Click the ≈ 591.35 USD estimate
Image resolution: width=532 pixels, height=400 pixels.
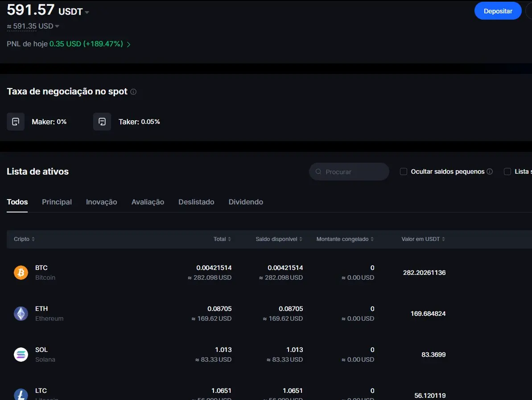[x=30, y=26]
